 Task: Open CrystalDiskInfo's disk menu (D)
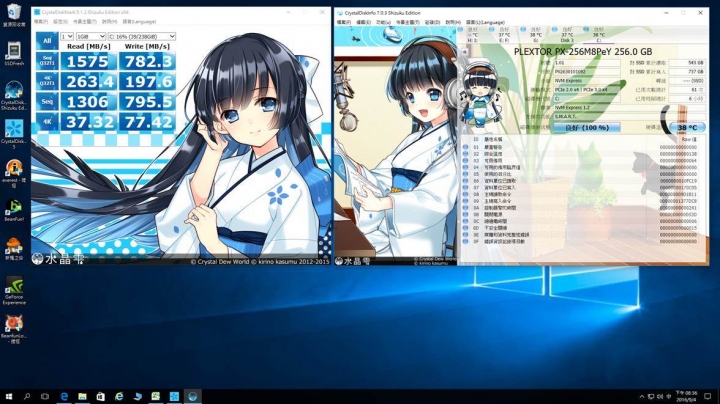tap(432, 22)
